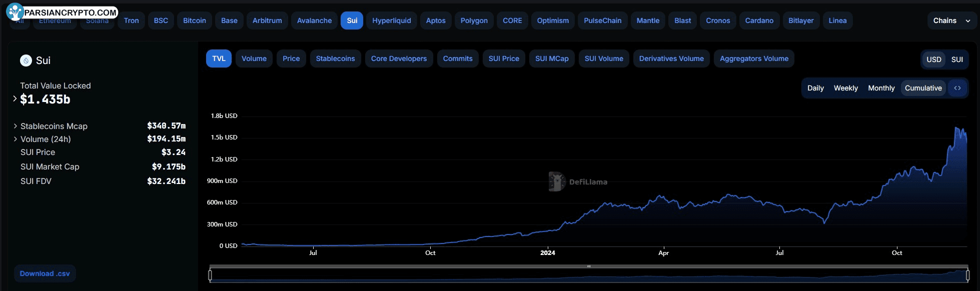This screenshot has height=291, width=980.
Task: Open the Chains dropdown
Action: click(x=951, y=20)
